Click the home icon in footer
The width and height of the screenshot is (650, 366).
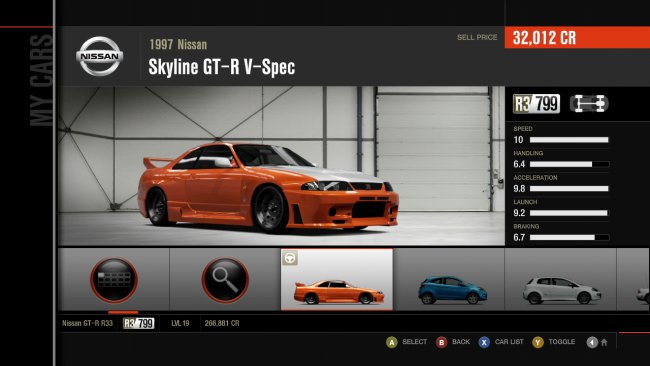click(604, 342)
